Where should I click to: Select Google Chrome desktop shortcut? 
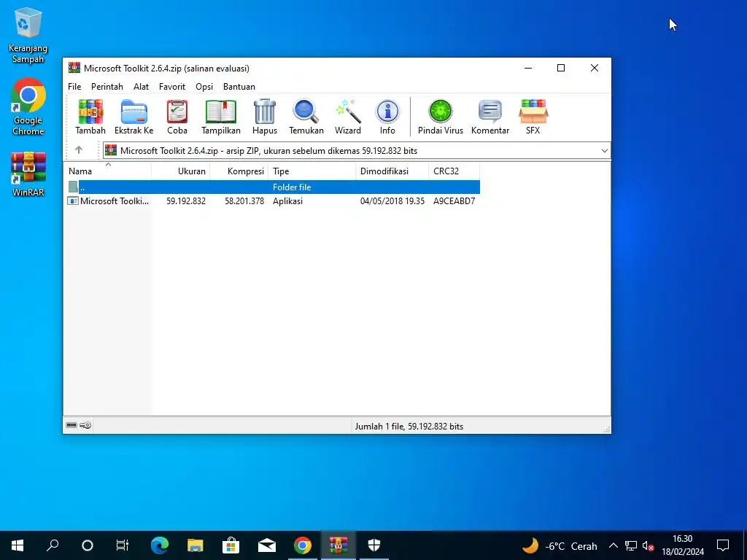coord(28,107)
